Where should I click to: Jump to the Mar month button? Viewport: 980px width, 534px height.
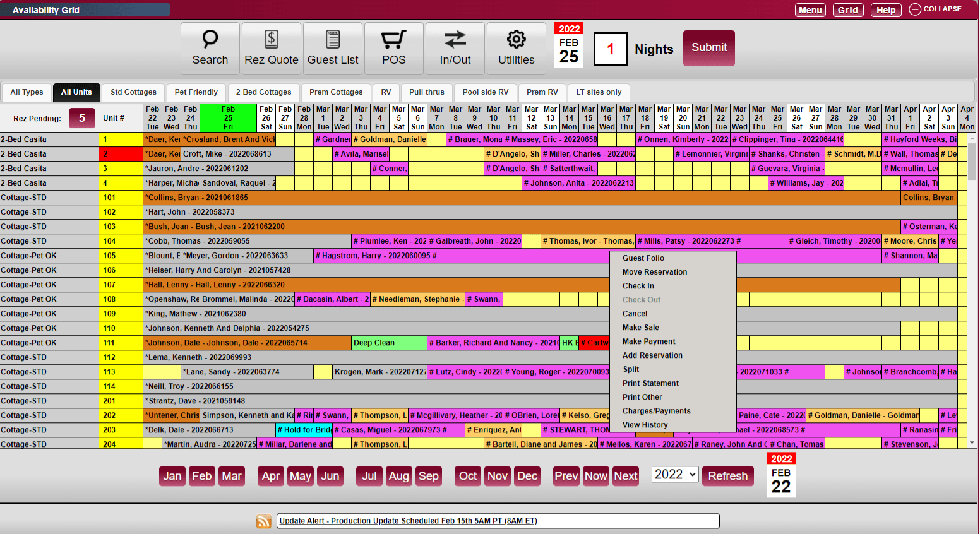(x=232, y=476)
